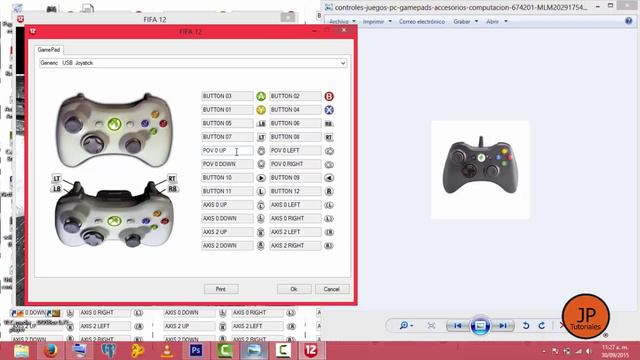Click the Action Center flag tray icon

click(x=555, y=351)
